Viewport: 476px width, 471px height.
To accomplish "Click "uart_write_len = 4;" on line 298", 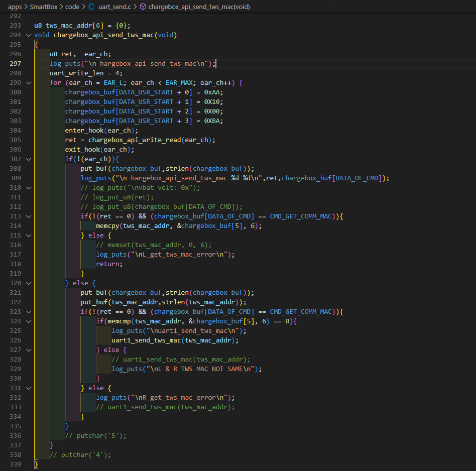I will point(86,73).
